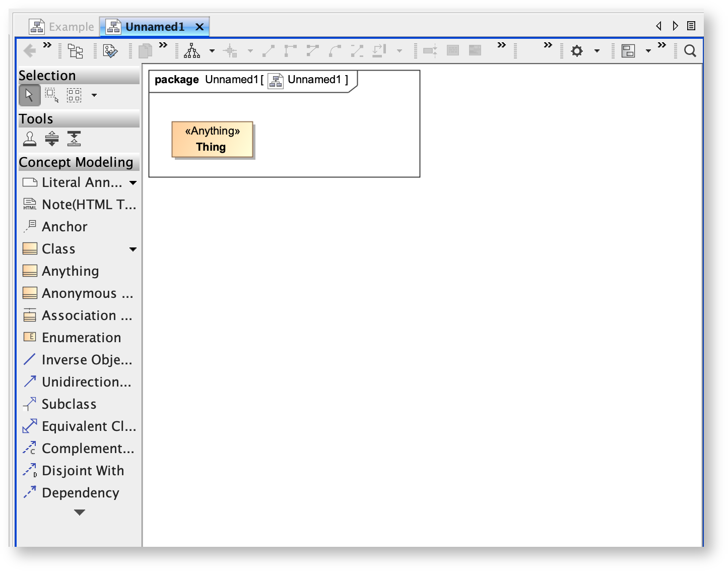The width and height of the screenshot is (728, 571).
Task: Collapse the Concept Modeling palette header
Action: 79,162
